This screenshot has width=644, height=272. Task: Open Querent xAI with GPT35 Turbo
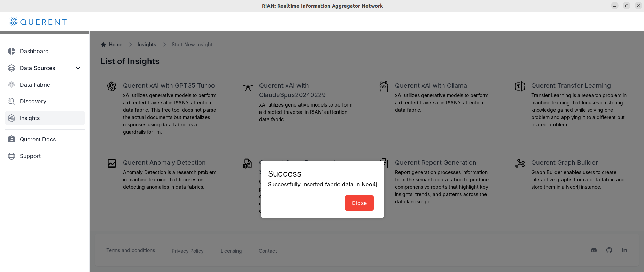(x=169, y=86)
